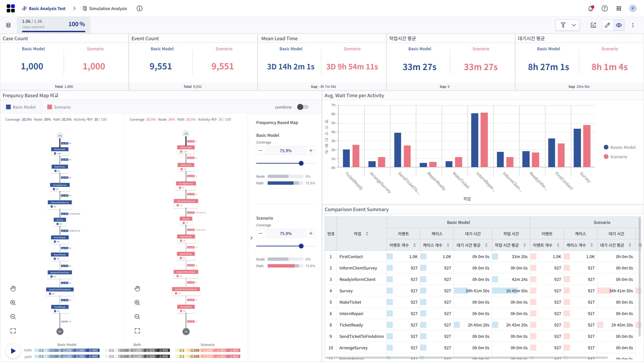Click the app logo in top-left corner

click(11, 8)
